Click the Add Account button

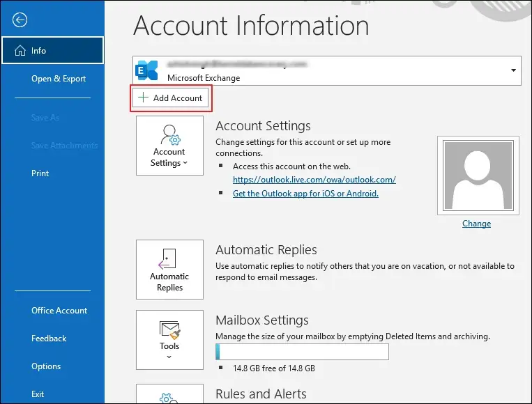[x=170, y=98]
